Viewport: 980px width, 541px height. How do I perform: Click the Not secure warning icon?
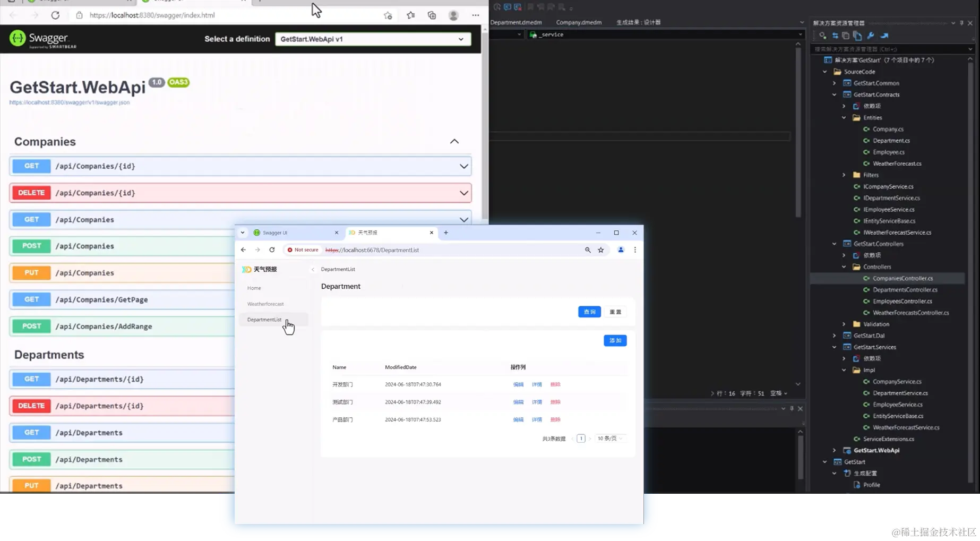coord(290,249)
